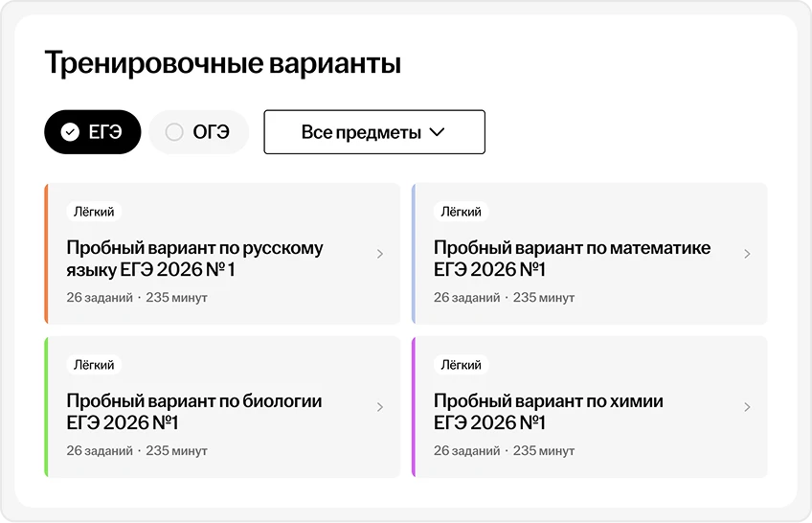The height and width of the screenshot is (523, 812).
Task: Click the arrow on the химии card
Action: click(747, 407)
